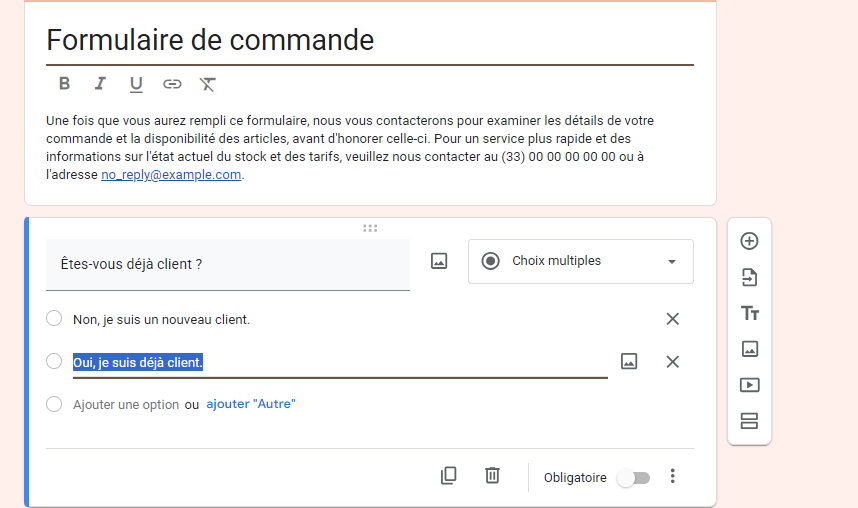This screenshot has width=858, height=508.
Task: Toggle the Obligatoire switch
Action: tap(633, 478)
